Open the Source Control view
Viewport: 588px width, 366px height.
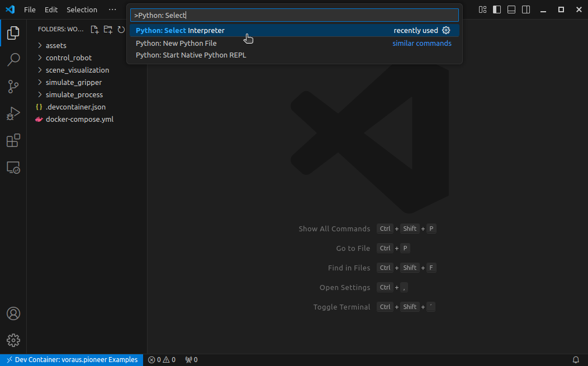13,87
